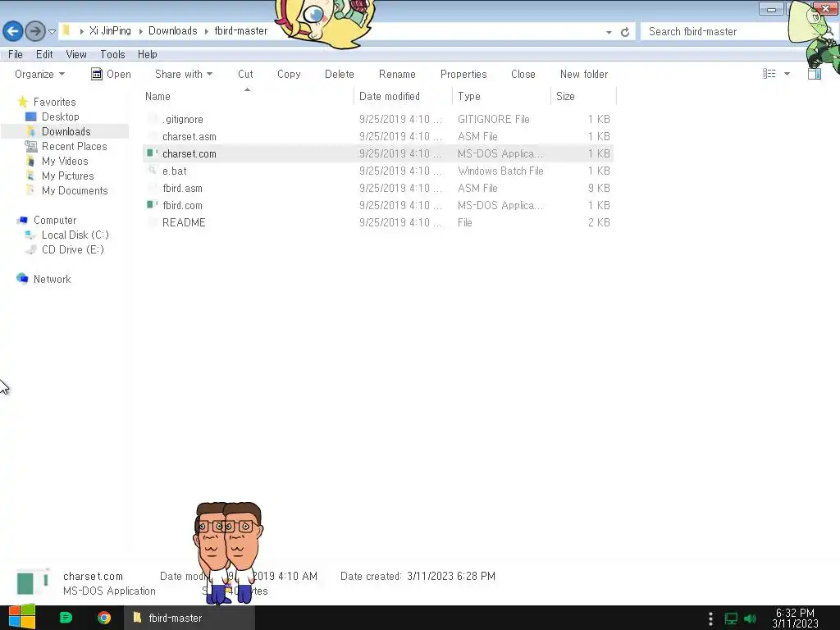The image size is (840, 630).
Task: Open the File menu
Action: [16, 55]
